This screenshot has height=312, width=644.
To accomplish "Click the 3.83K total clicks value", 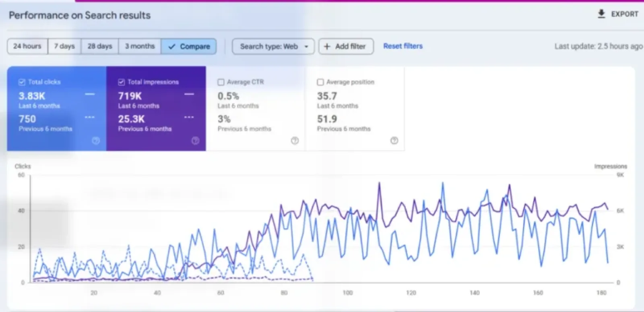I will point(32,96).
